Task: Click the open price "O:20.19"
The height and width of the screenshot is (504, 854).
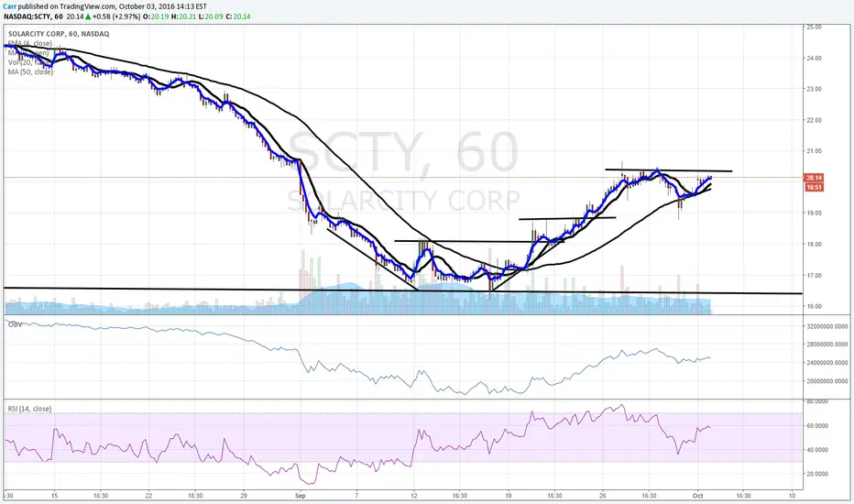Action: 155,16
